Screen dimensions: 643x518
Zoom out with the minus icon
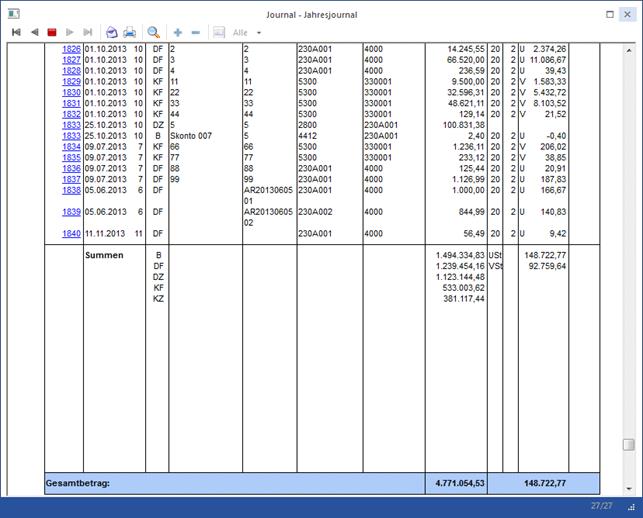coord(195,32)
